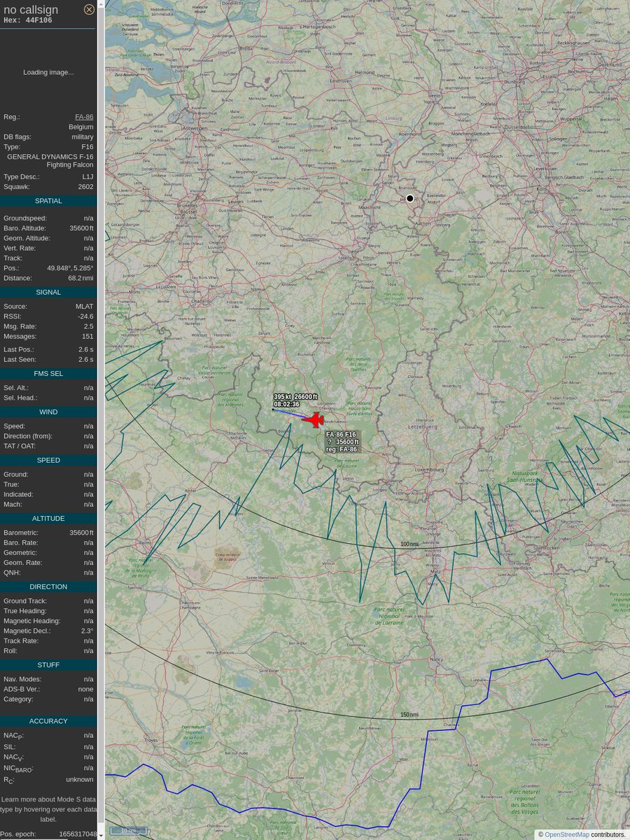Toggle the DIRECTION section visibility
Image resolution: width=630 pixels, height=840 pixels.
coord(48,587)
